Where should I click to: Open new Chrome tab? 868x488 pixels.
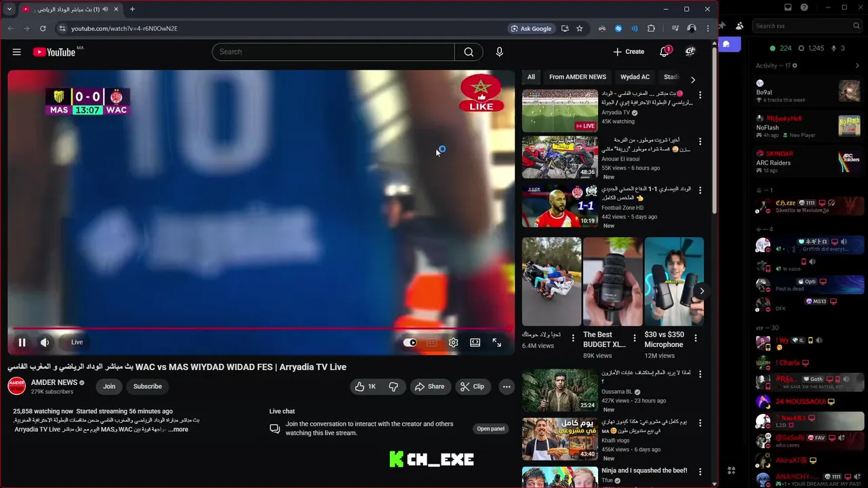(x=132, y=9)
